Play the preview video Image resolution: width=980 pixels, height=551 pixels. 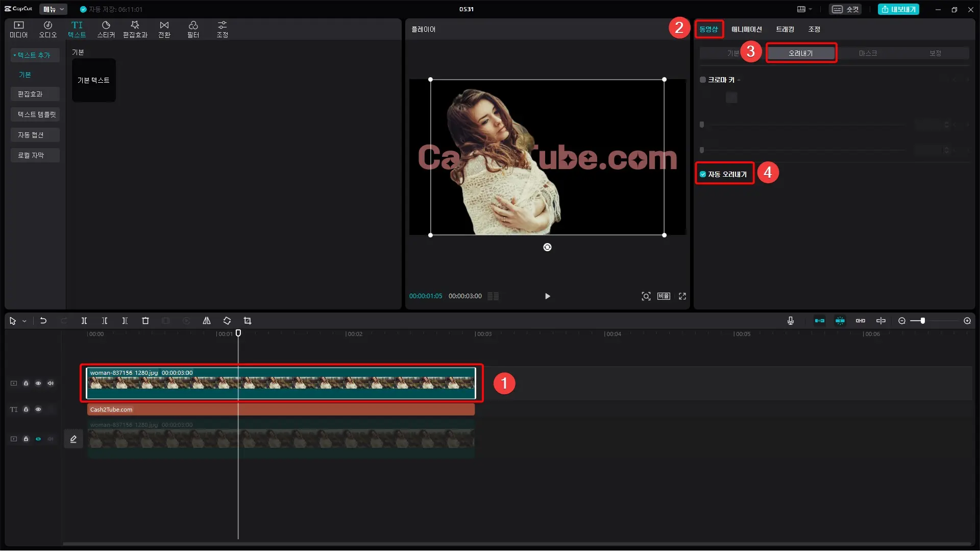(547, 296)
